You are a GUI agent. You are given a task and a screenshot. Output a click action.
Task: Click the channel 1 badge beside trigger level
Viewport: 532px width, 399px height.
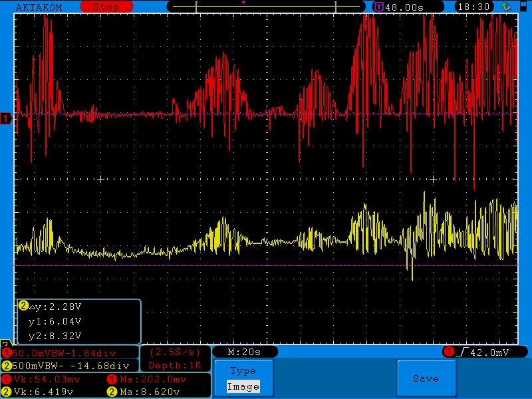[x=448, y=352]
